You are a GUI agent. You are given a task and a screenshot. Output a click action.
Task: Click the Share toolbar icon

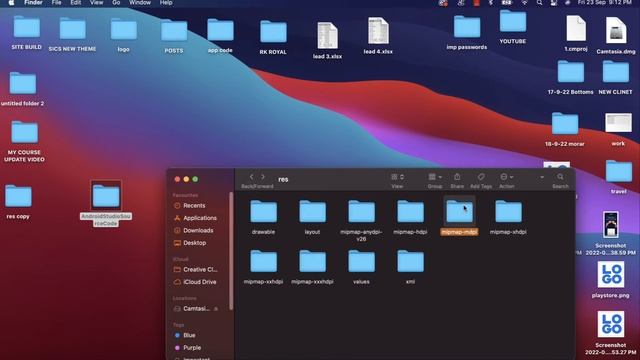pyautogui.click(x=457, y=177)
